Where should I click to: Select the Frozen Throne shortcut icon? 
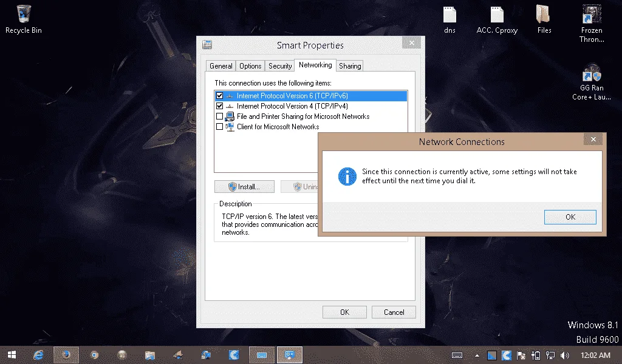pos(592,23)
